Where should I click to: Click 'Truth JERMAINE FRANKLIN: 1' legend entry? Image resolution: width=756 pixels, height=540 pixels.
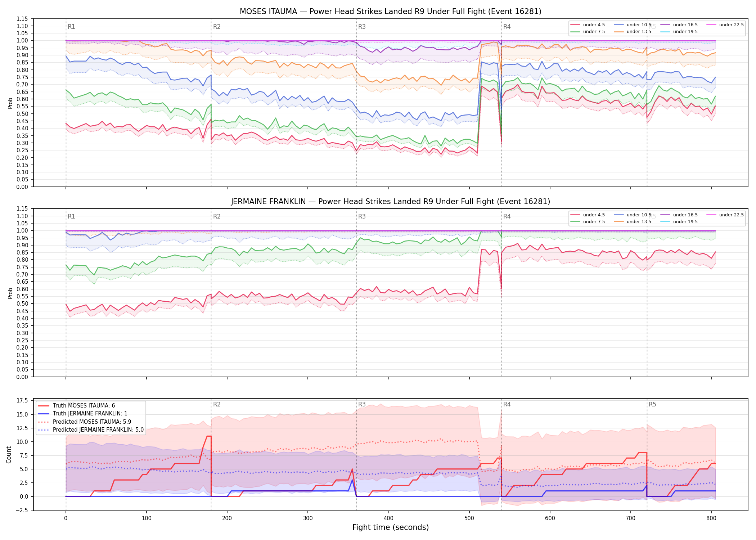[82, 414]
